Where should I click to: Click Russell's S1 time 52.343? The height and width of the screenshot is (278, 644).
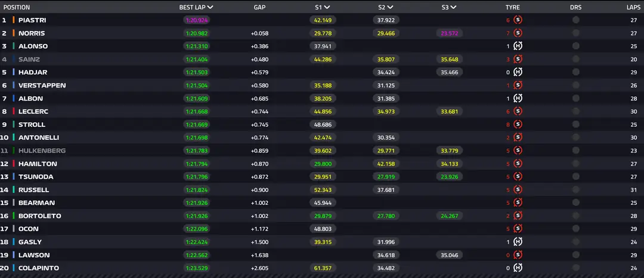coord(323,190)
